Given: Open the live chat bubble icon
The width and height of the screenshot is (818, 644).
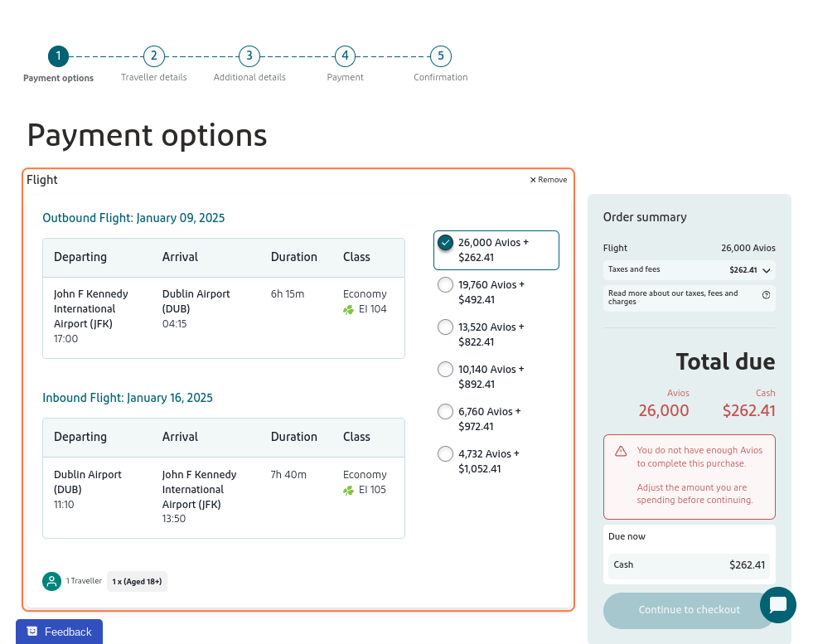Looking at the screenshot, I should [x=778, y=605].
